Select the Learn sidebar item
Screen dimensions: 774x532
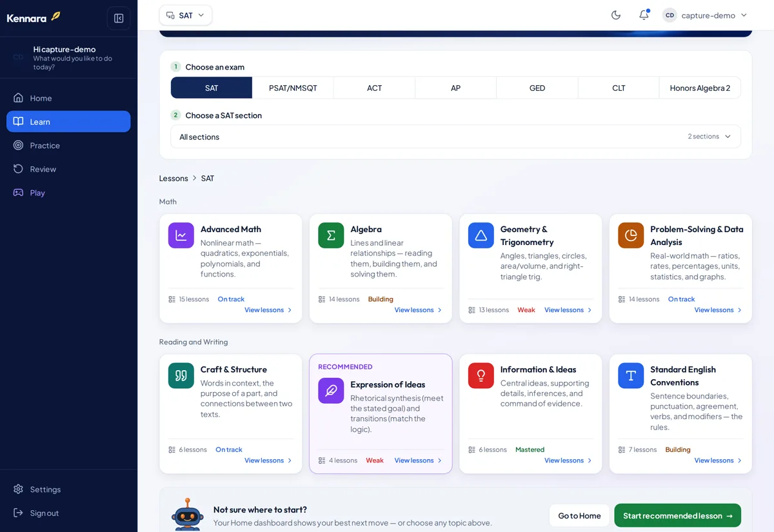[68, 121]
